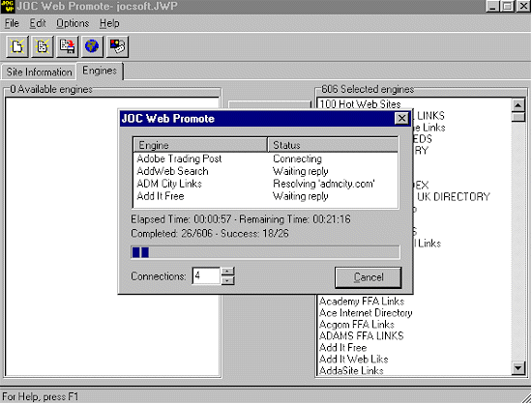Viewport: 532px width, 404px height.
Task: Increase Connections with the up spinner
Action: pos(227,272)
